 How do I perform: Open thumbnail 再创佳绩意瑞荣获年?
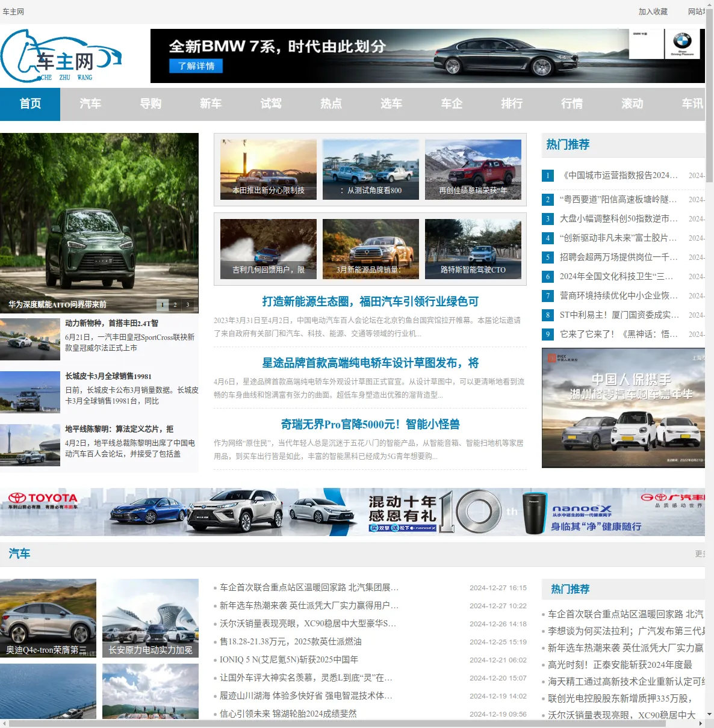click(x=473, y=170)
